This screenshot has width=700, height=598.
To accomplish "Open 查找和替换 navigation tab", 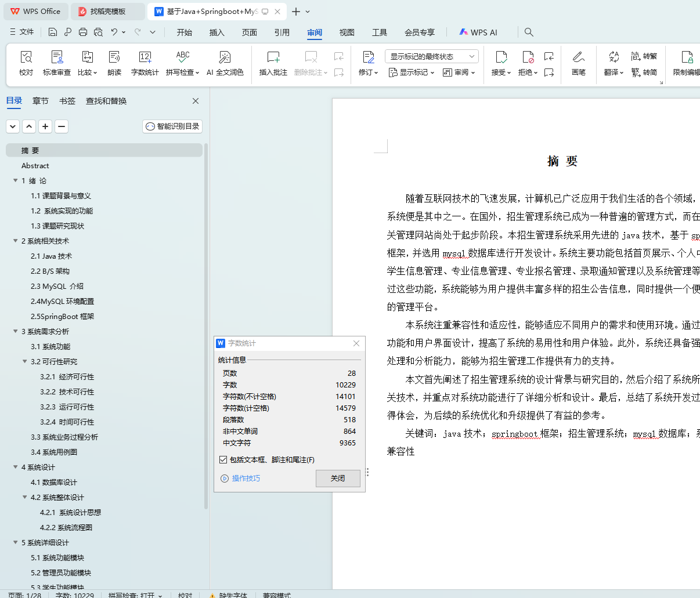I will point(106,101).
